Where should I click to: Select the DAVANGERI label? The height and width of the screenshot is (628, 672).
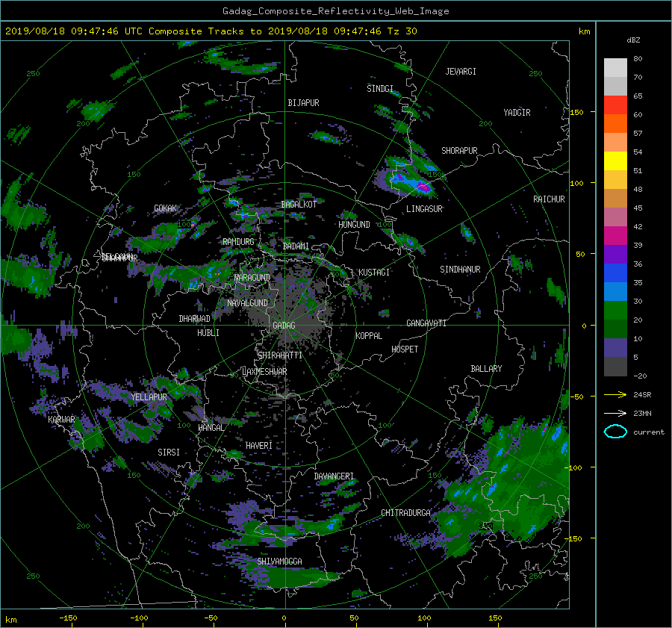pyautogui.click(x=334, y=476)
